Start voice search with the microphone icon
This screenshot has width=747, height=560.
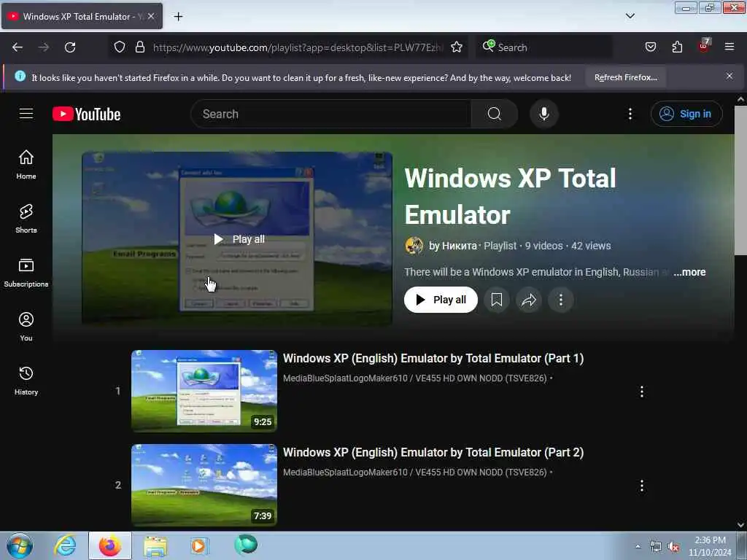click(x=543, y=114)
